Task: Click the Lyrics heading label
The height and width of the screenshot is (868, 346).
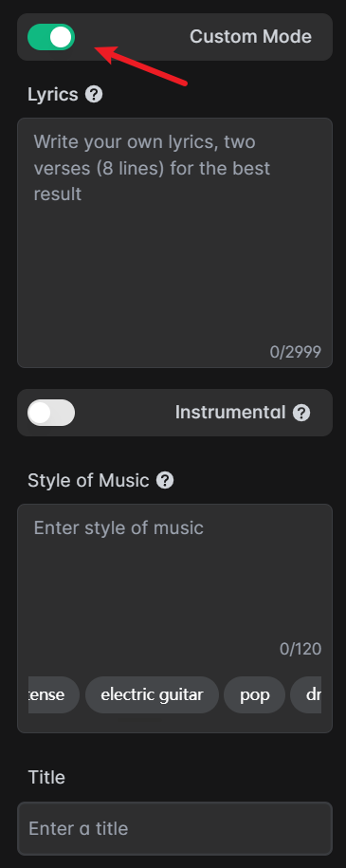Action: click(x=53, y=95)
